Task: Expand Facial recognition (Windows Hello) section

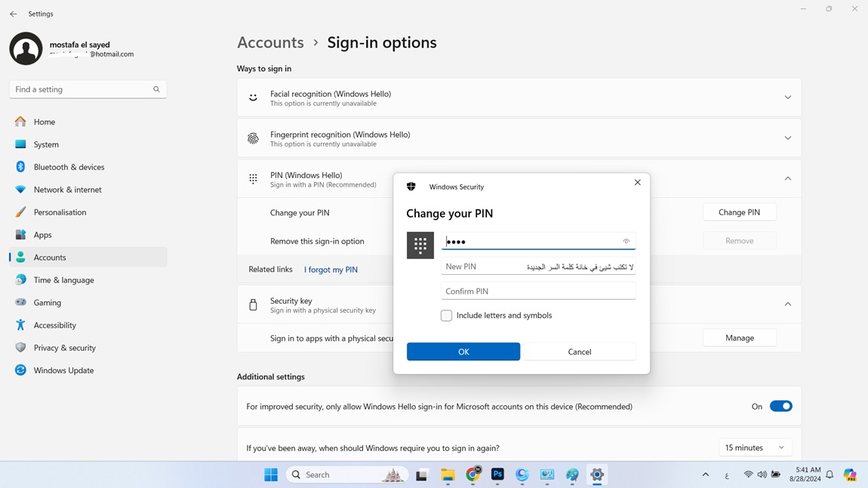Action: [x=787, y=97]
